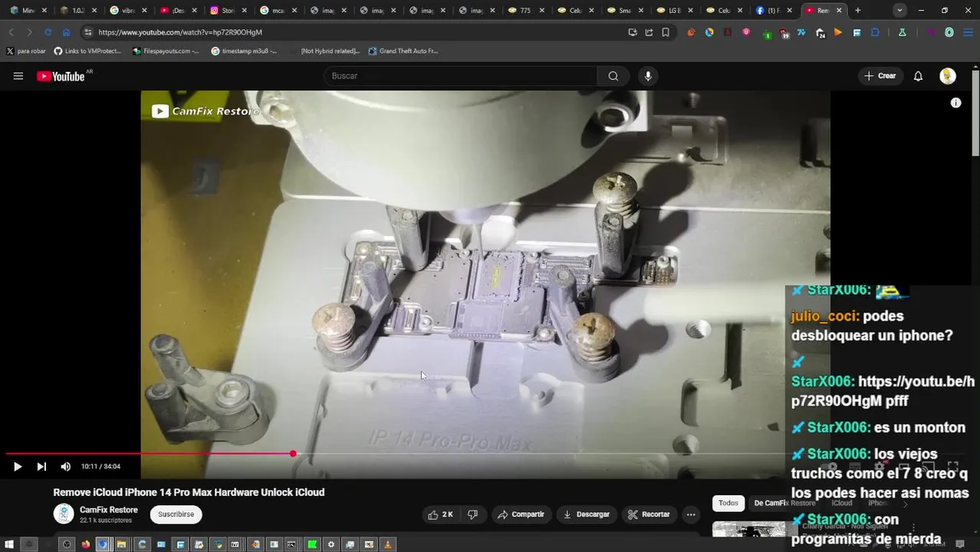Enter fullscreen mode on the player
This screenshot has height=552, width=980.
(x=953, y=466)
